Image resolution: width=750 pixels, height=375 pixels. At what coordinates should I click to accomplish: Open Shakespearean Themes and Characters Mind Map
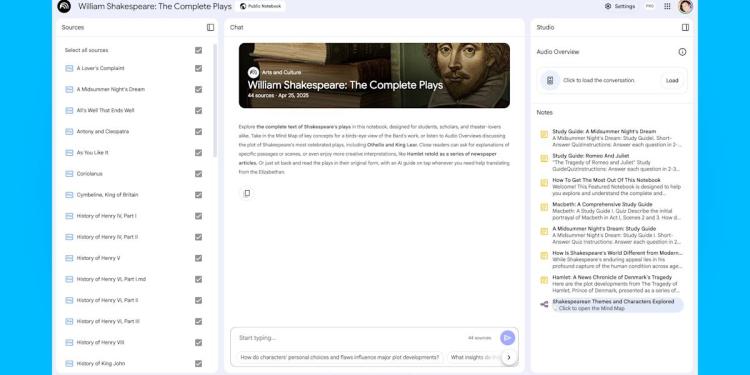(612, 305)
